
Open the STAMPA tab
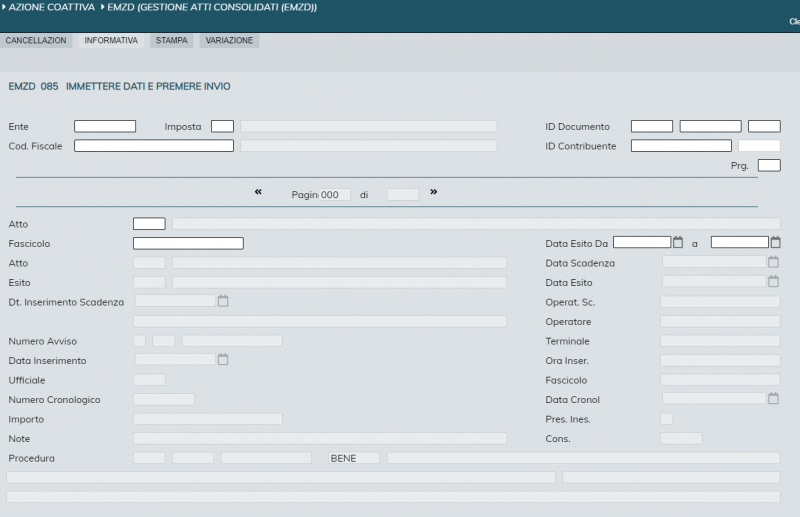click(171, 41)
